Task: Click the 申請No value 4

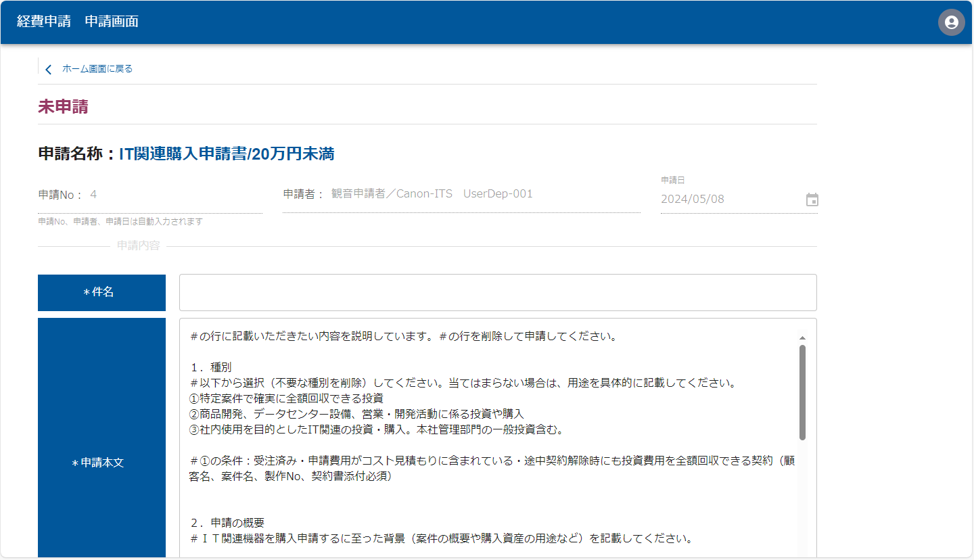Action: [x=93, y=195]
